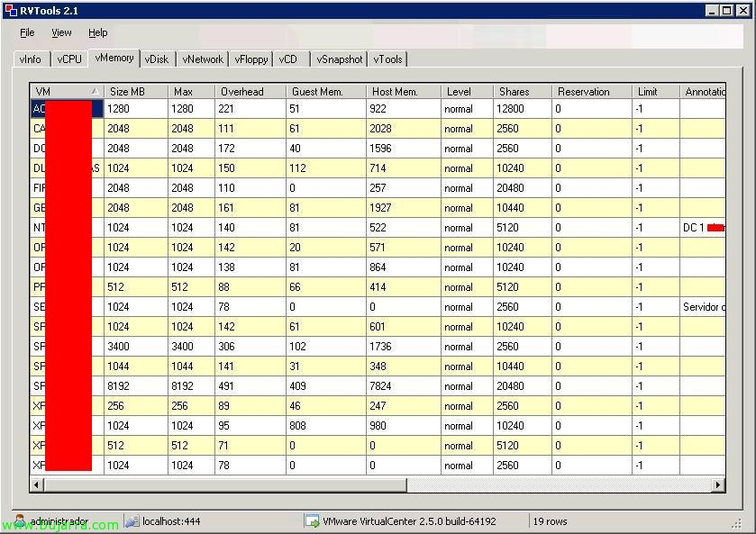Click the Host Mem. value 864
This screenshot has width=756, height=534.
pos(404,267)
